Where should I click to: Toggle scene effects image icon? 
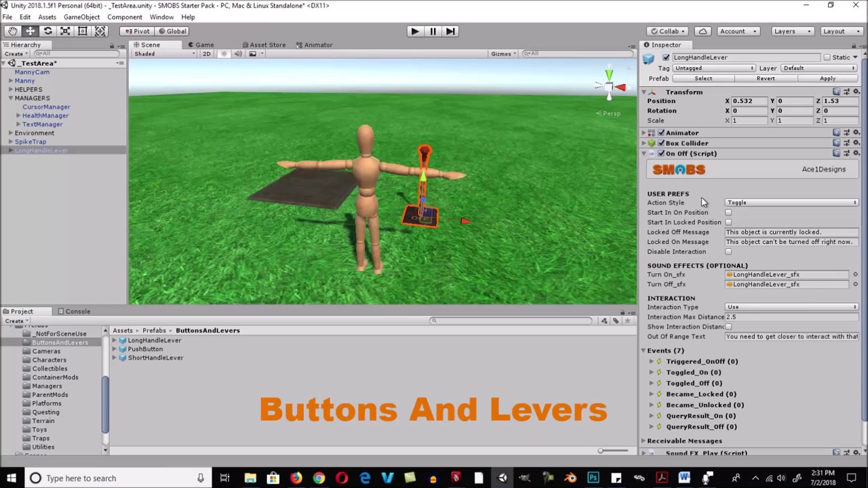(x=252, y=54)
